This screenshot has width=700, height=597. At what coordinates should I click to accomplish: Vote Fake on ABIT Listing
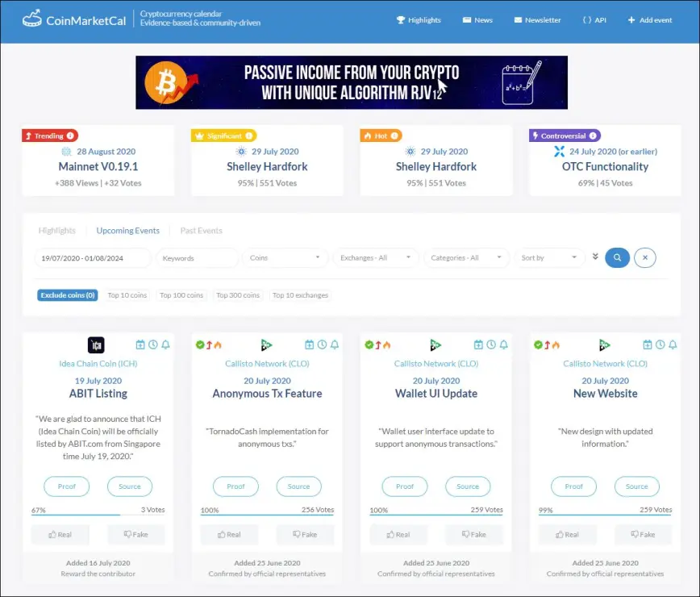pyautogui.click(x=135, y=535)
